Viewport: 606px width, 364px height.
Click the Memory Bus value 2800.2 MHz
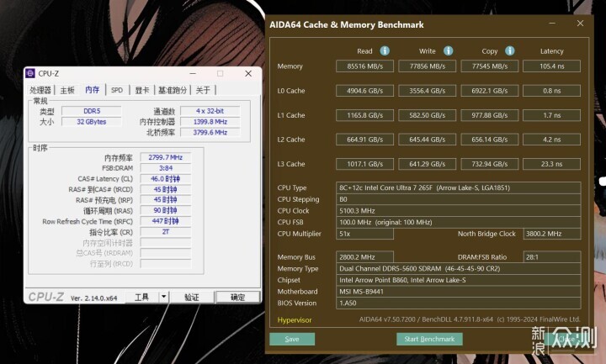point(364,257)
